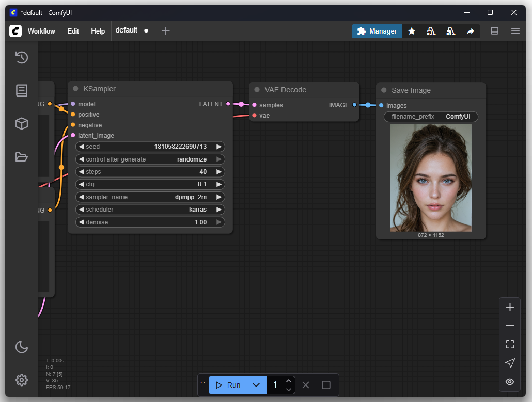
Task: Open the node library book icon
Action: pos(21,91)
